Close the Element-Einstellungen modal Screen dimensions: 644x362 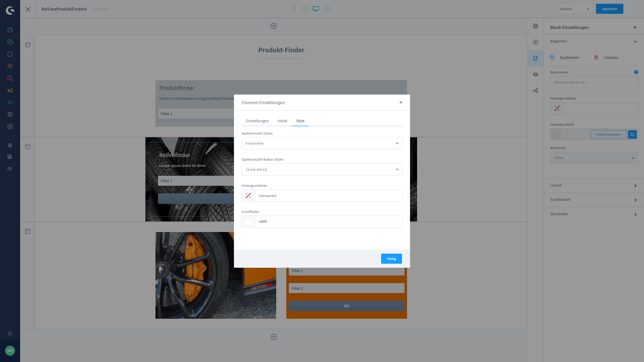coord(401,102)
